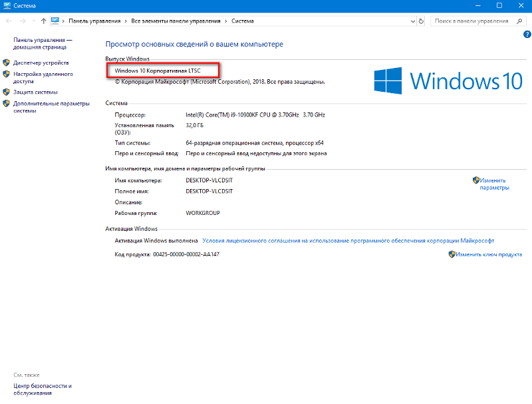
Task: Open 'Настройка удаленного доступа' link
Action: coord(43,77)
